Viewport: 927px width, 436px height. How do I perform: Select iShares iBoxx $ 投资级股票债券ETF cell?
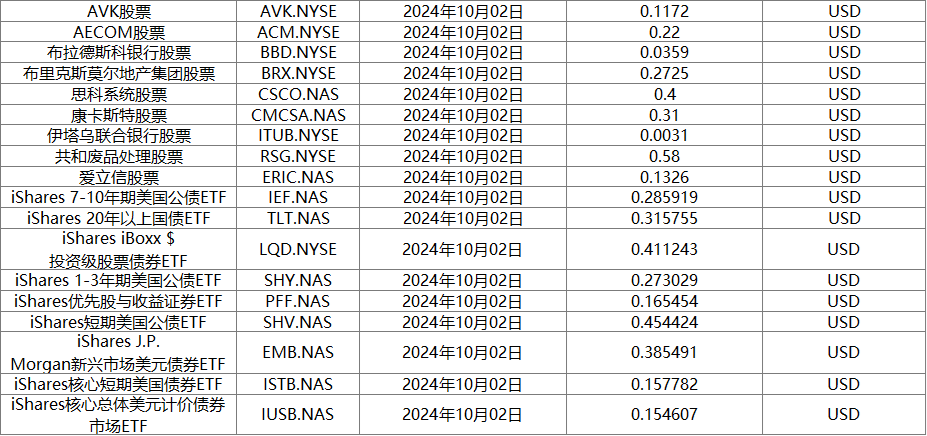pos(119,249)
